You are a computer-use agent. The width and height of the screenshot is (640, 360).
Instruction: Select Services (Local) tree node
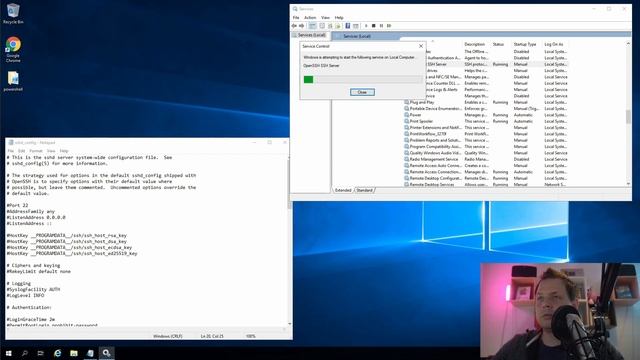click(311, 35)
